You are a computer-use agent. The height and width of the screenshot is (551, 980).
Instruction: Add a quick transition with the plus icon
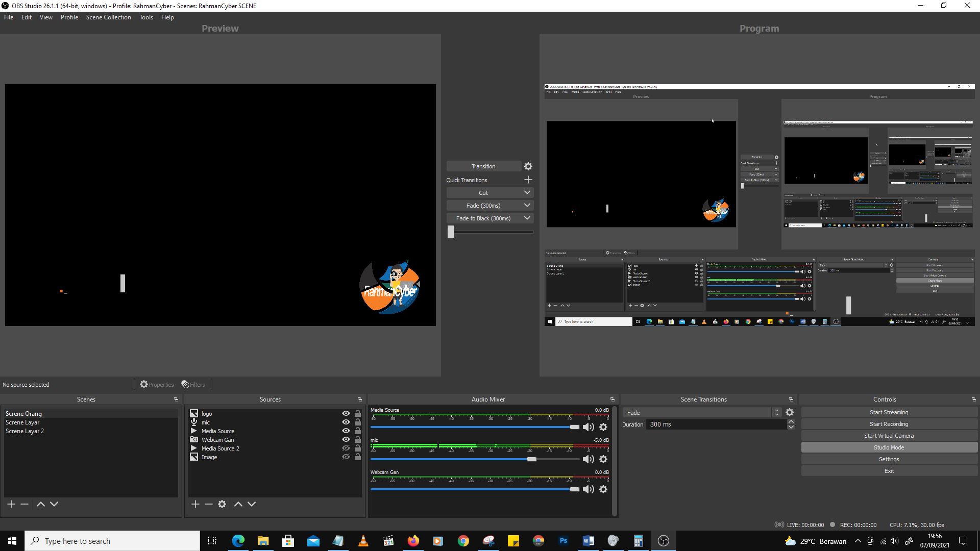[x=528, y=180]
